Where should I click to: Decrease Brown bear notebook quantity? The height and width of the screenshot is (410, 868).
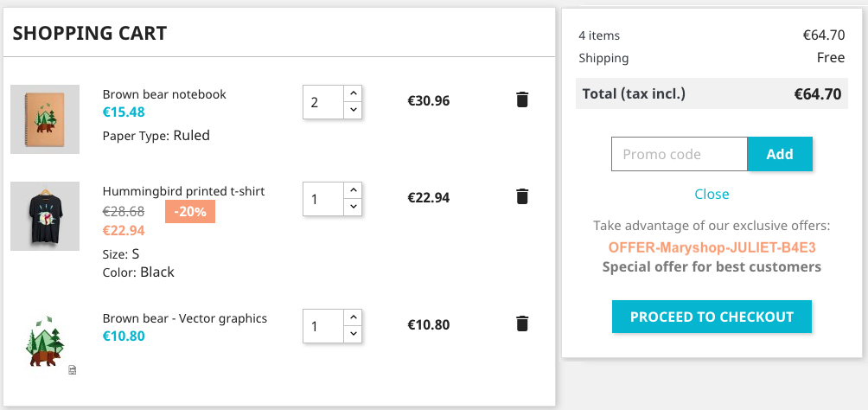click(353, 110)
